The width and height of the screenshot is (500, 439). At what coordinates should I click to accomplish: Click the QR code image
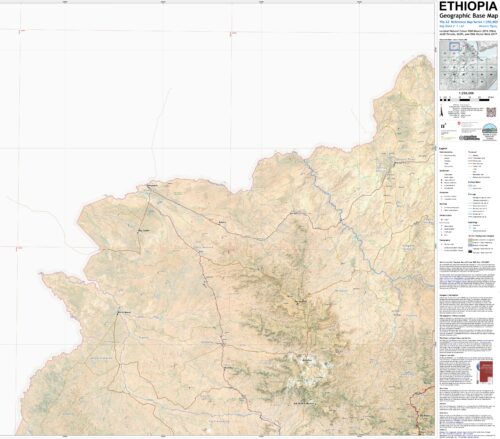click(x=491, y=112)
